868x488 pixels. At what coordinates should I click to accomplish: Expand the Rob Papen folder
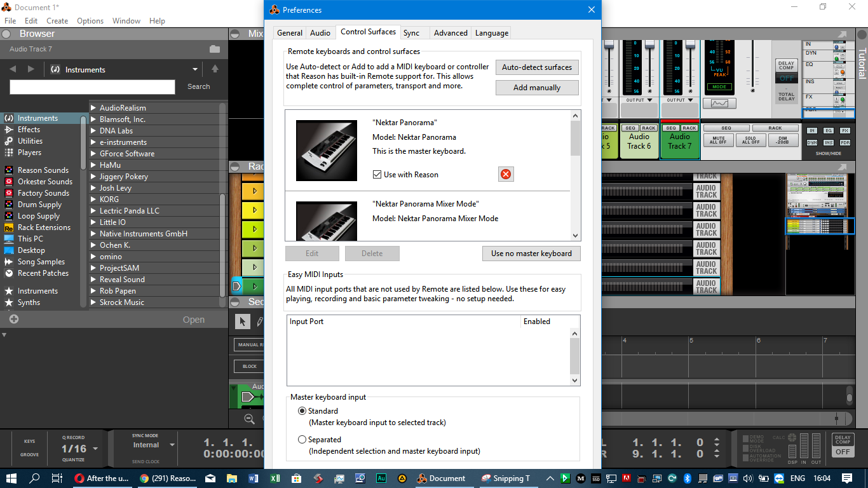click(x=93, y=291)
